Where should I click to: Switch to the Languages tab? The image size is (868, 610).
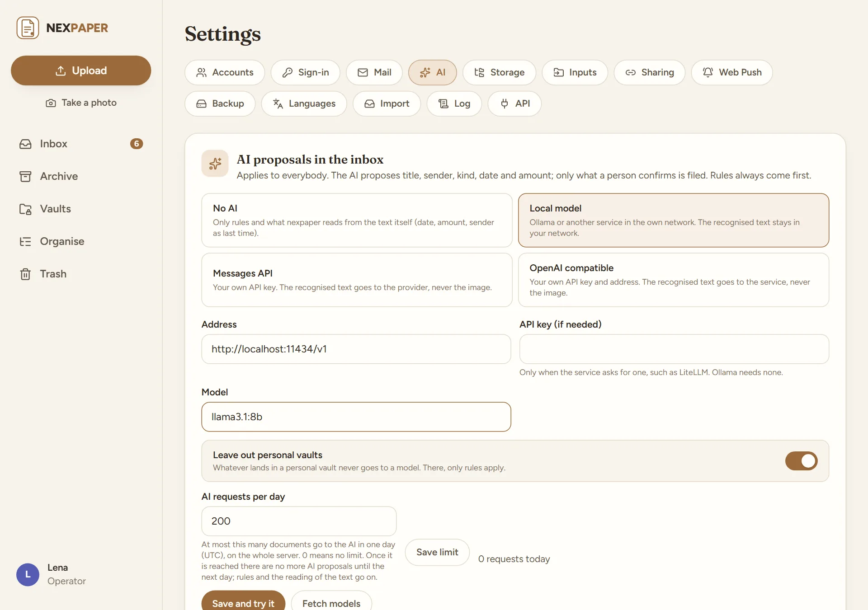tap(304, 103)
